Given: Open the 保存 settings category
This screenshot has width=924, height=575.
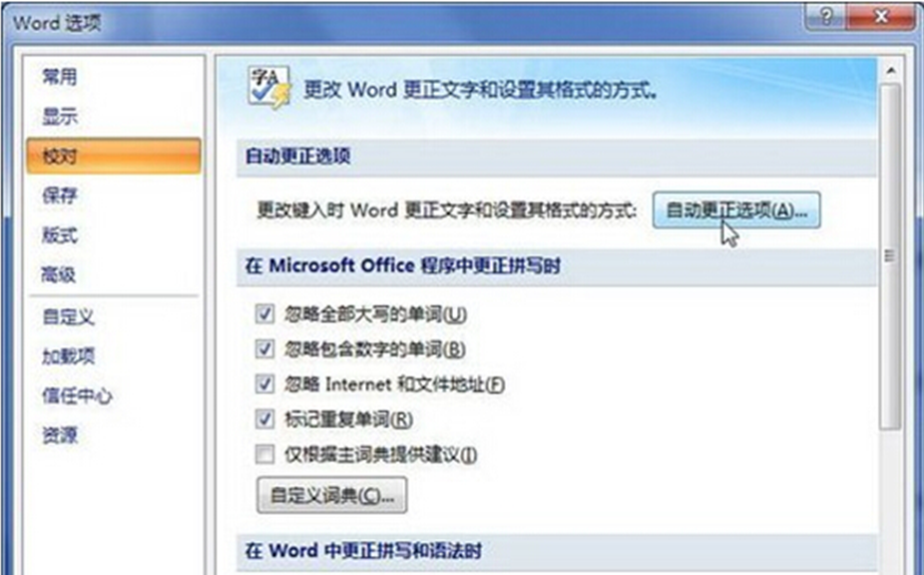Looking at the screenshot, I should tap(60, 196).
